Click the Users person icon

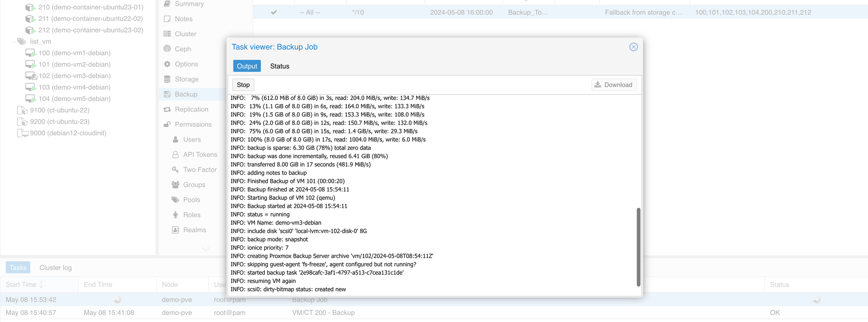pos(175,140)
